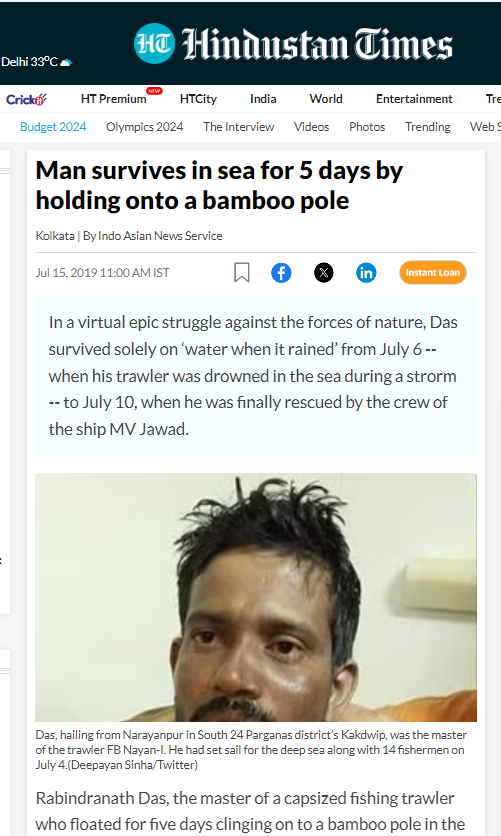Open the Trending tab
Screen dimensions: 501x836
tap(427, 127)
